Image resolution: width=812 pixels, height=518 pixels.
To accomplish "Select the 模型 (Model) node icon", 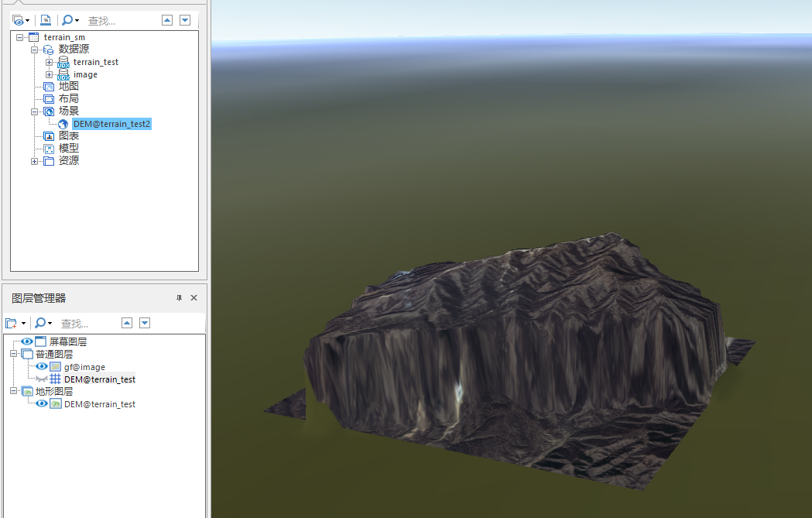I will click(49, 149).
